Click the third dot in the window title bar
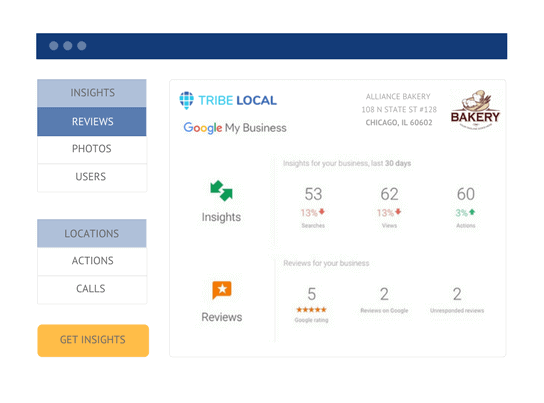544x403 pixels. point(82,46)
